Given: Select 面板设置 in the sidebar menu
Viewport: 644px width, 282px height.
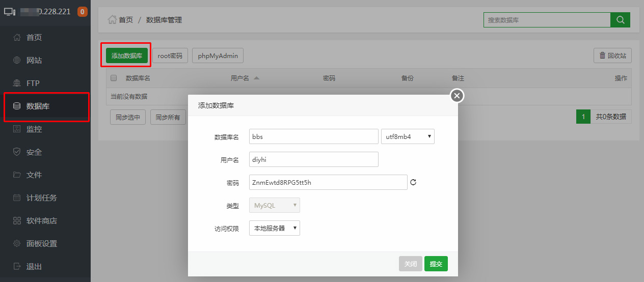Looking at the screenshot, I should coord(41,243).
